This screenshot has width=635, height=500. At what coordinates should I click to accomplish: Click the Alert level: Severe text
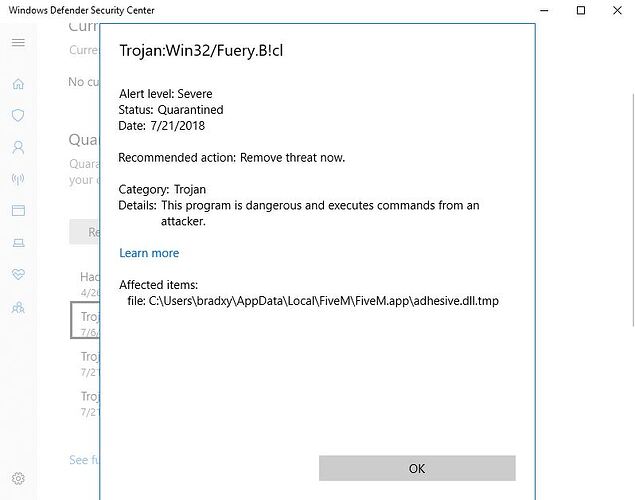[x=166, y=94]
